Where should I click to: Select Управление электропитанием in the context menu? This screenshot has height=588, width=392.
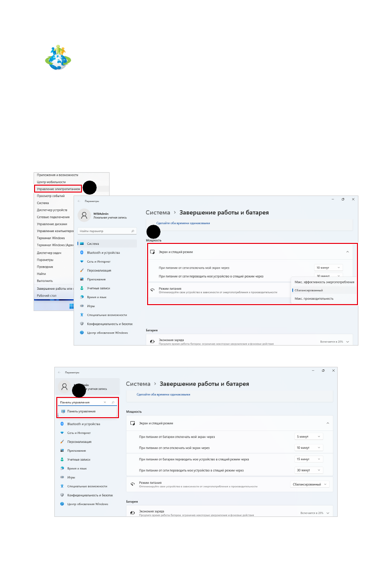(58, 189)
